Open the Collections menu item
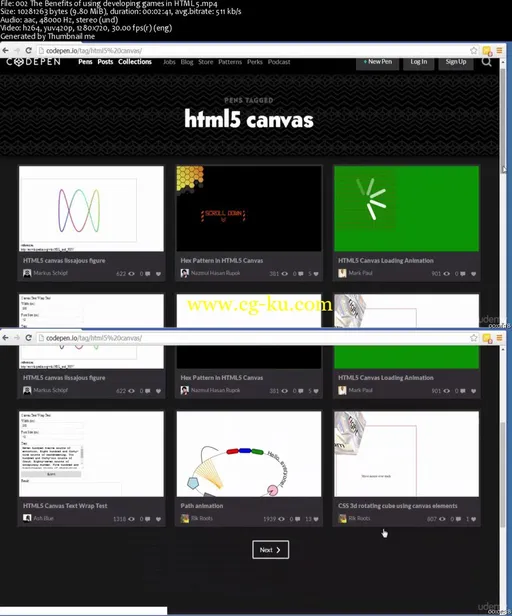This screenshot has height=616, width=512. click(135, 62)
